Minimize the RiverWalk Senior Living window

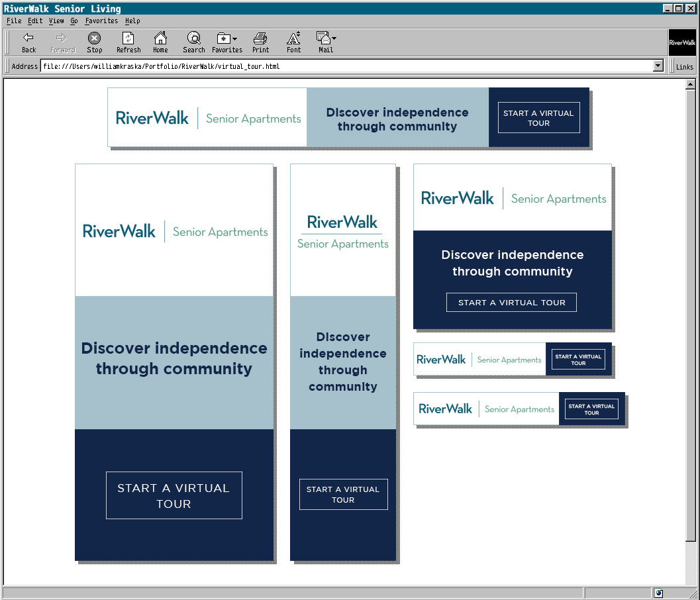pyautogui.click(x=668, y=8)
